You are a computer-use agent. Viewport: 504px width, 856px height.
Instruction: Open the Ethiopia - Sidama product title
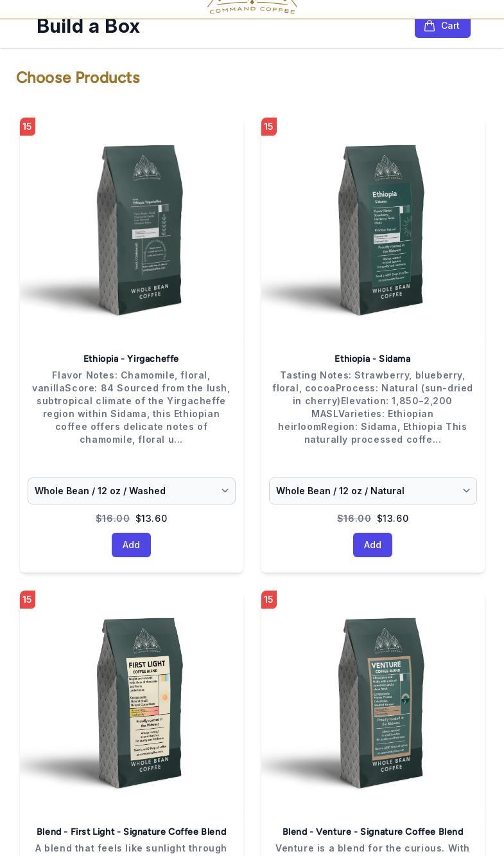tap(372, 359)
